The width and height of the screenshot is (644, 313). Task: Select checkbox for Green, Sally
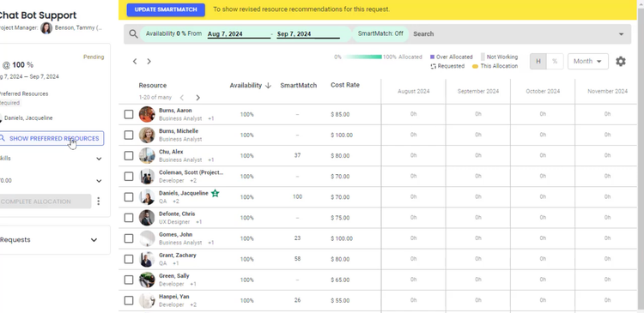(x=129, y=280)
